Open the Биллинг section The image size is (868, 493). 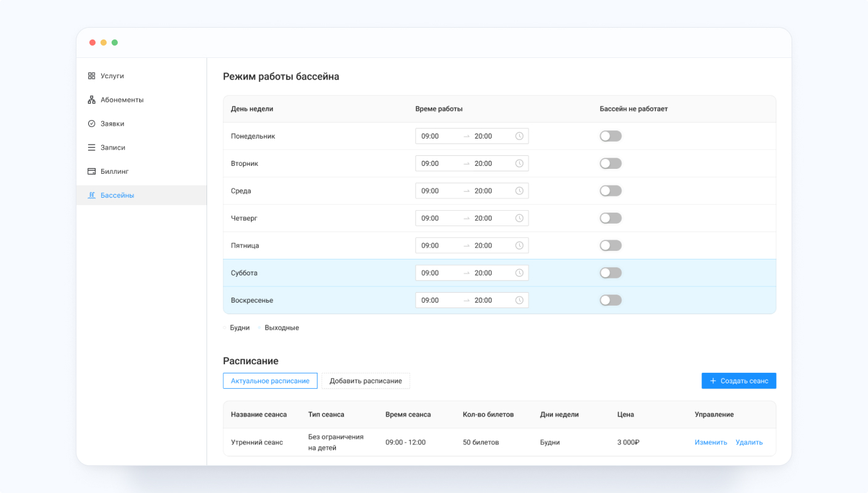tap(141, 171)
